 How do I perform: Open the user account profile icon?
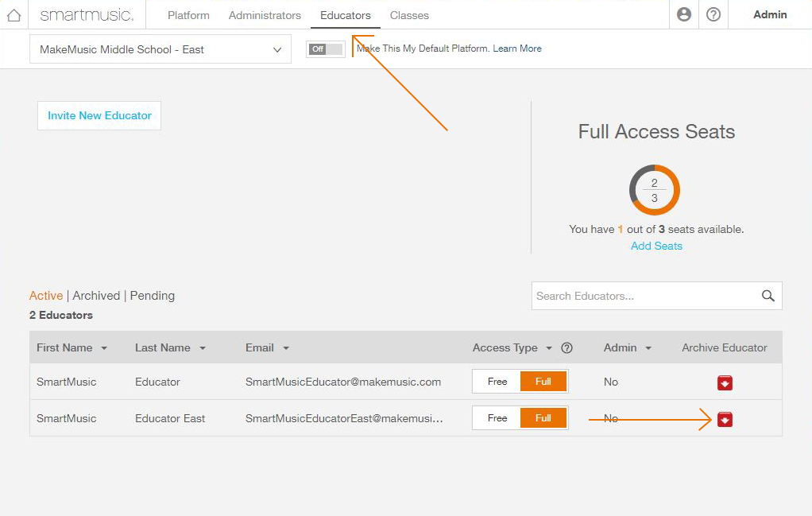click(684, 14)
